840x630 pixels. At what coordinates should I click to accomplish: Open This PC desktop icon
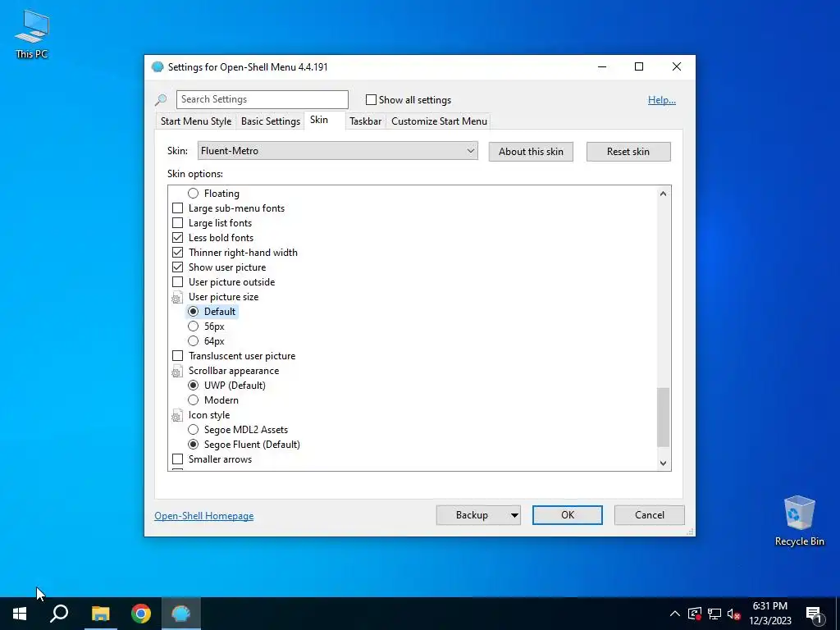(x=32, y=34)
